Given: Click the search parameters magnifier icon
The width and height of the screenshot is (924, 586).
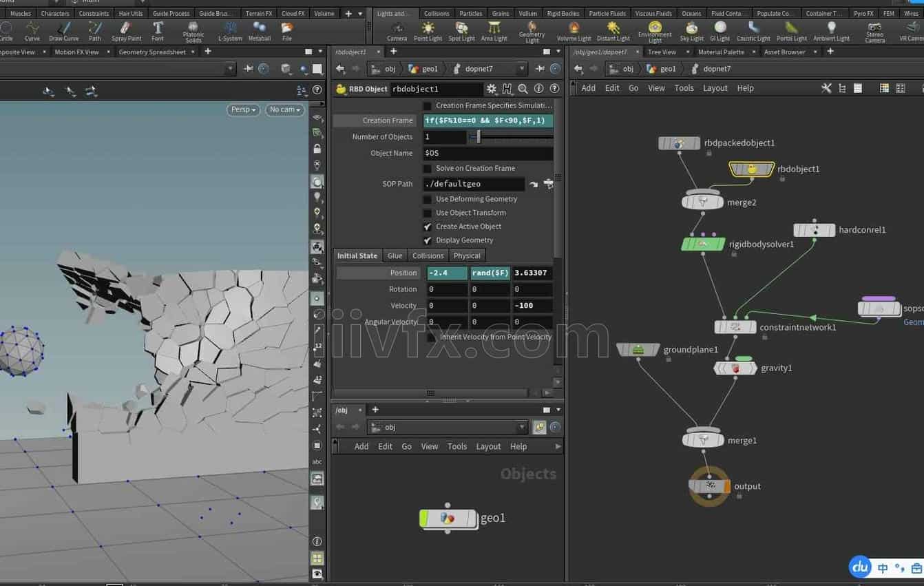Looking at the screenshot, I should [523, 89].
